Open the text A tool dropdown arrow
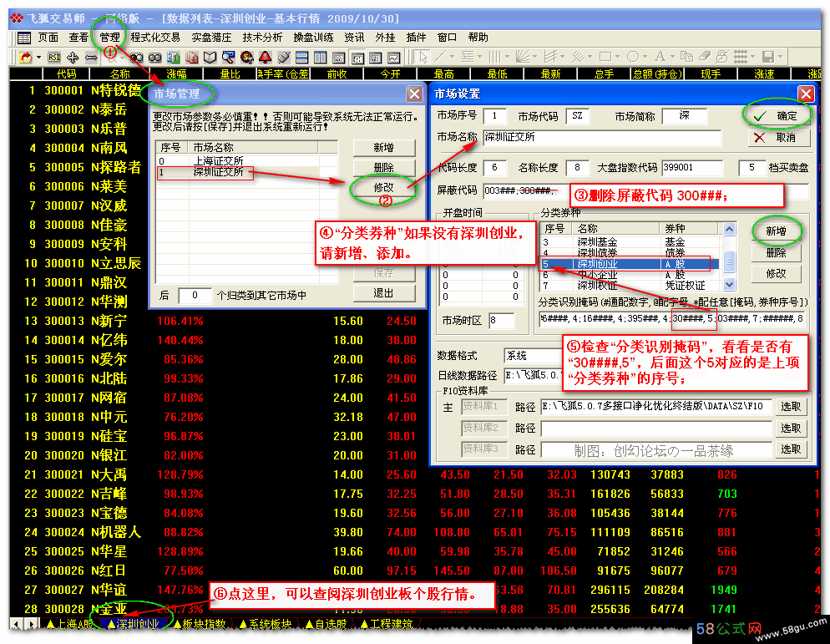Image resolution: width=830 pixels, height=644 pixels. 672,56
